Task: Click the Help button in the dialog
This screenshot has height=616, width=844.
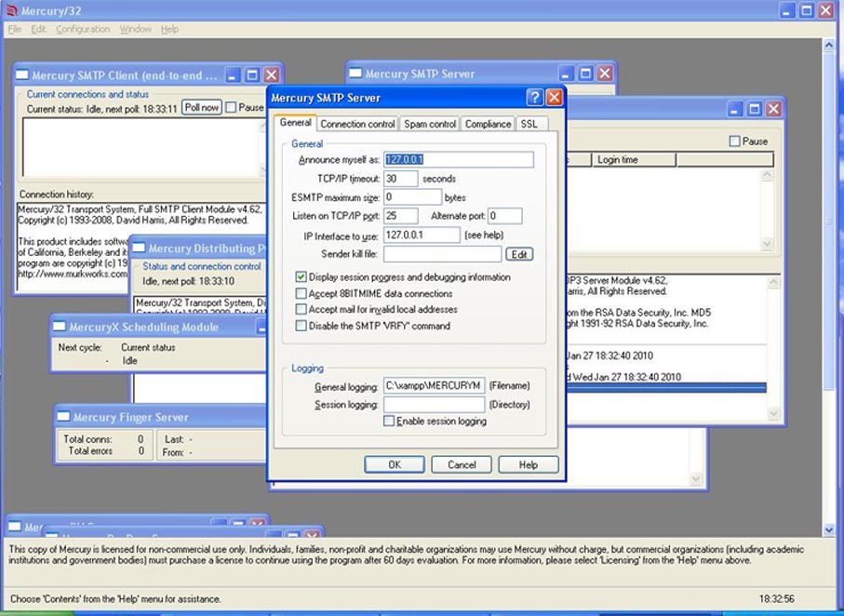Action: [528, 464]
